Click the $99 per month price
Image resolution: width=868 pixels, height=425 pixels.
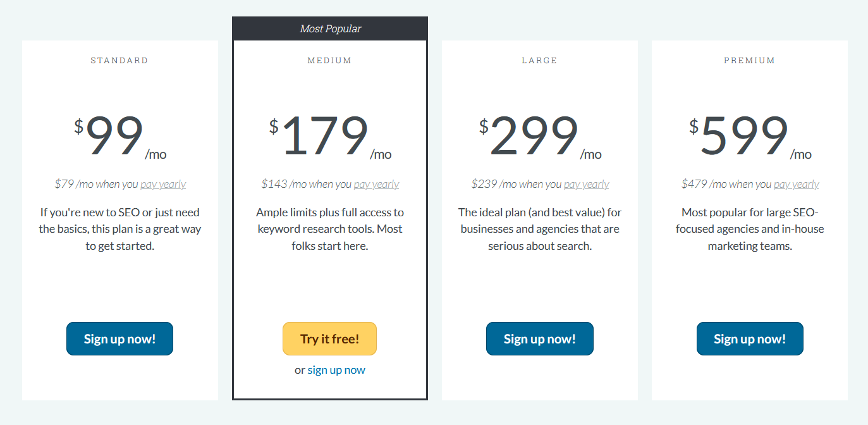[115, 136]
